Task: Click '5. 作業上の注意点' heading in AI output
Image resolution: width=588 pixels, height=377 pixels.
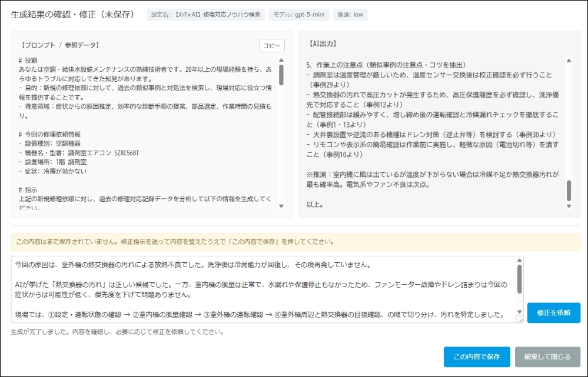Action: click(x=386, y=65)
